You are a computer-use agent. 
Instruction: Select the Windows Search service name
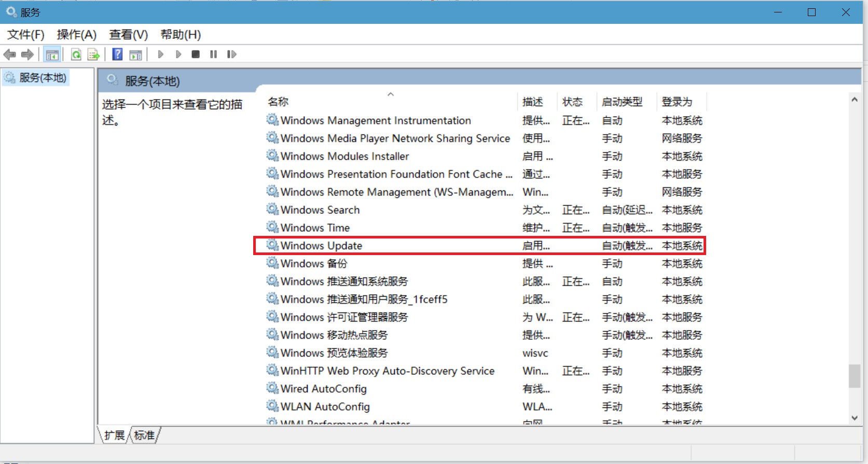(x=320, y=210)
